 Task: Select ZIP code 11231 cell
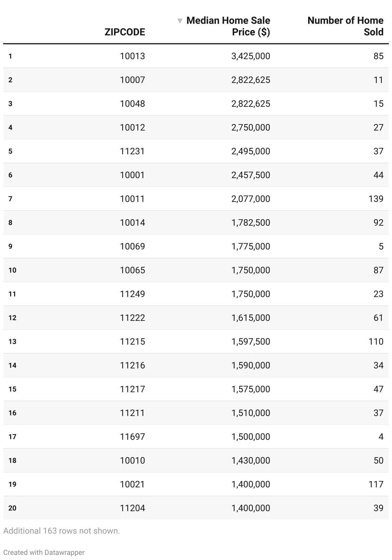click(x=132, y=151)
